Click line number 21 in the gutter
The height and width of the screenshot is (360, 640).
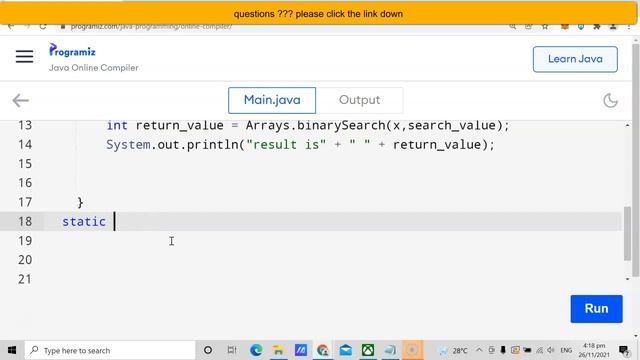point(25,279)
